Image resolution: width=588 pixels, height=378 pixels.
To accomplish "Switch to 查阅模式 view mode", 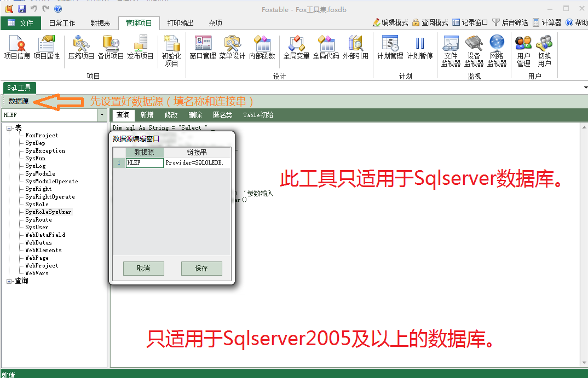I will point(430,22).
